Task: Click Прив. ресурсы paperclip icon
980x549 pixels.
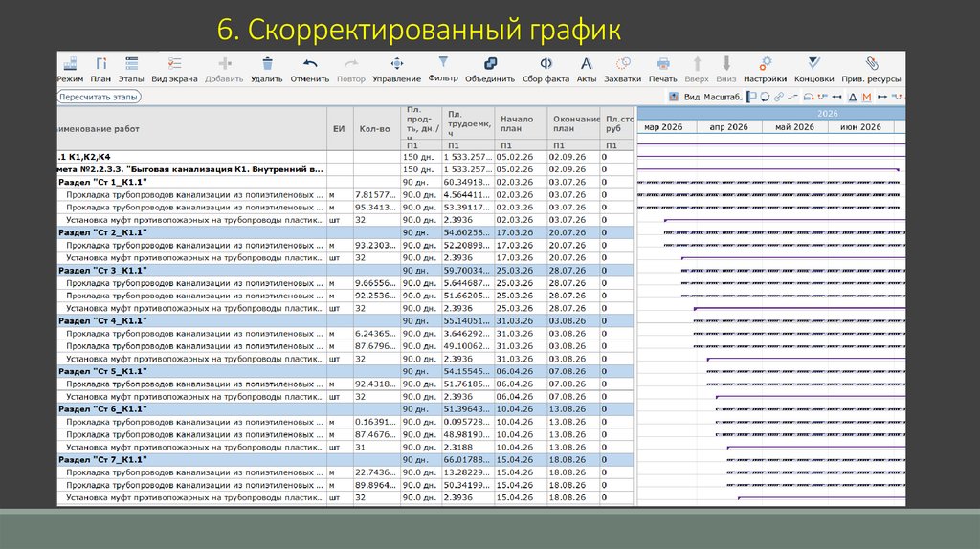Action: click(872, 64)
